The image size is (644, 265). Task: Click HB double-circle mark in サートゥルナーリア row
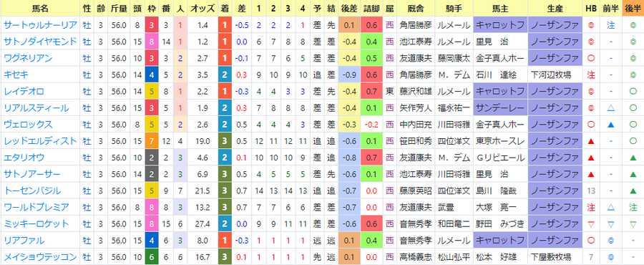591,26
